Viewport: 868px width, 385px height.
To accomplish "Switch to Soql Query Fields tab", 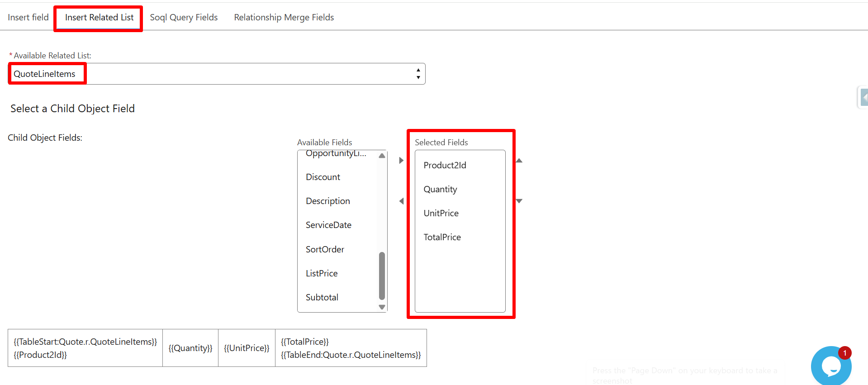I will [184, 17].
